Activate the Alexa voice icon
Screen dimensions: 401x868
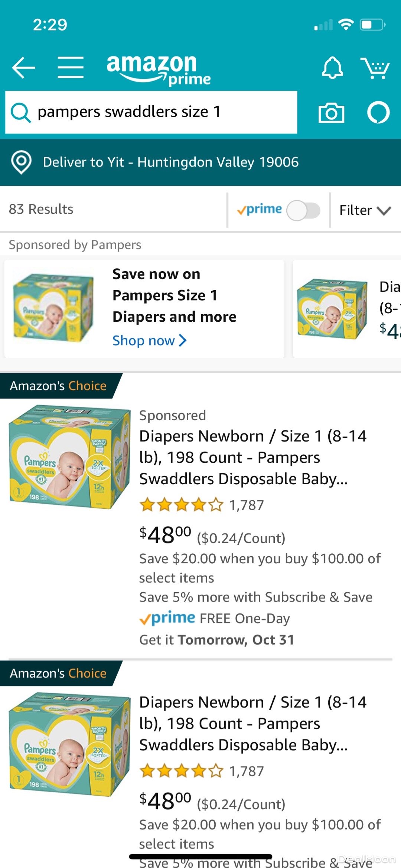378,112
